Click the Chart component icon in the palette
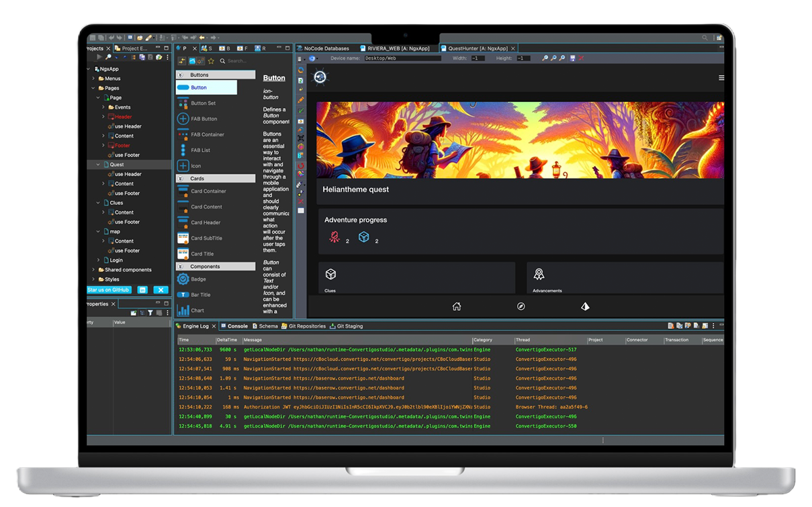 [x=183, y=310]
